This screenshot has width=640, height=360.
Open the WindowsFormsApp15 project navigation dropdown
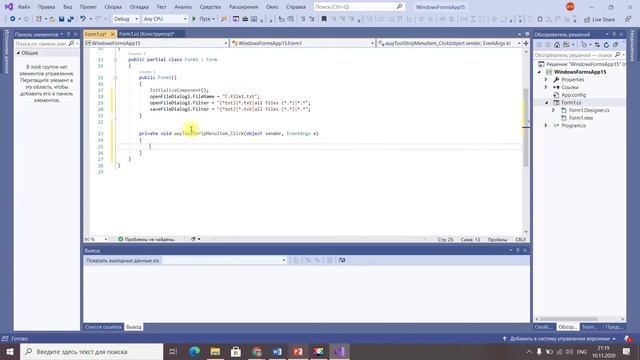157,43
